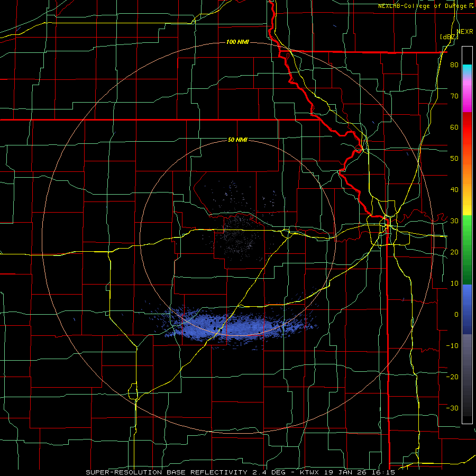Click the "100 NMI" range ring label
476x476 pixels.
coord(237,42)
